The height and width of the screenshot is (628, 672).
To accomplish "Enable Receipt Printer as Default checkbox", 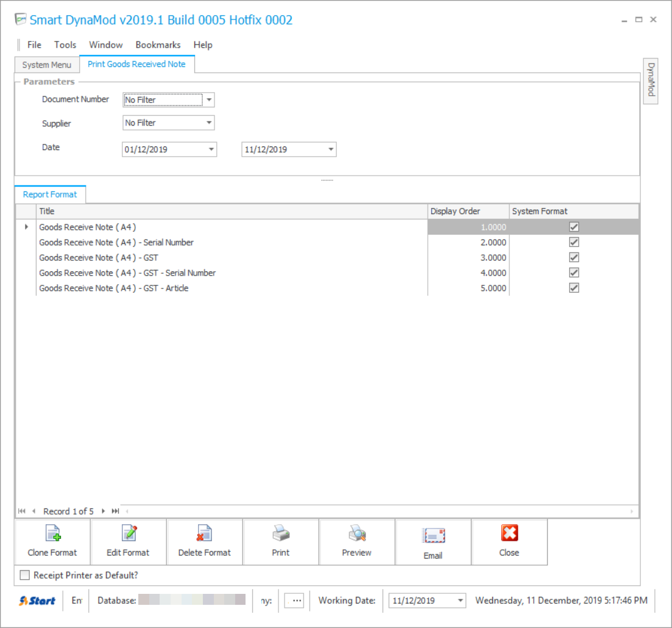I will 25,575.
